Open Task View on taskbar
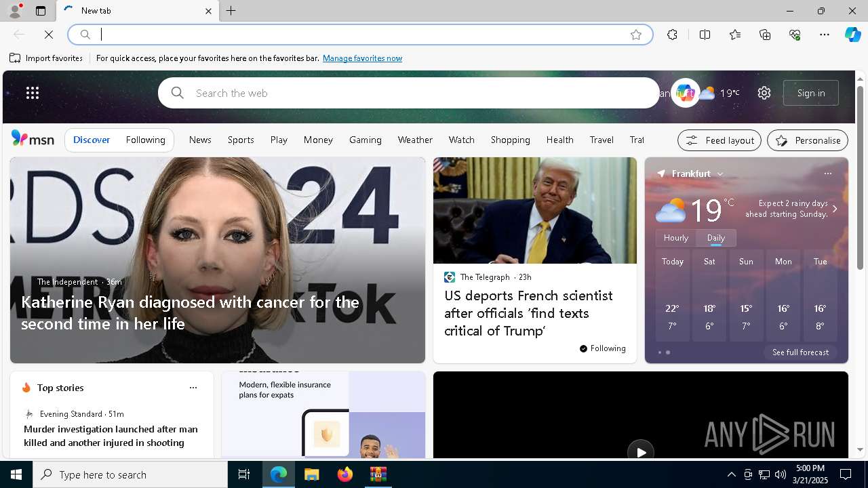 pos(244,474)
